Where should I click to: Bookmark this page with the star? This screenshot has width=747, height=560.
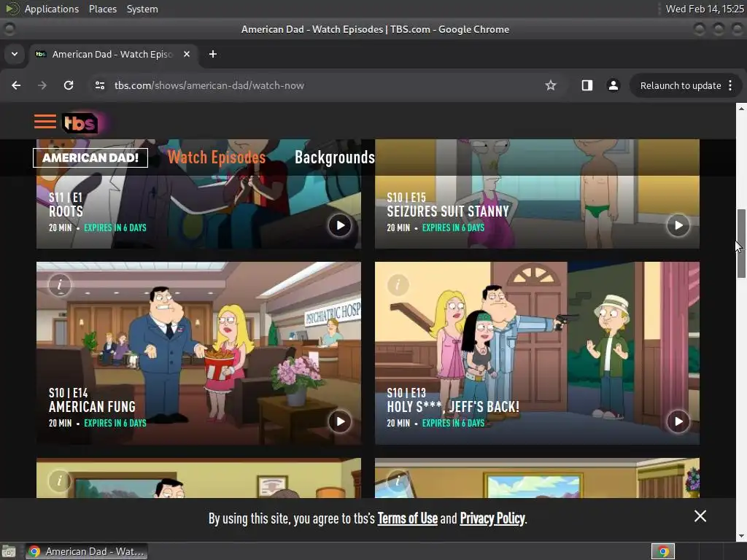[x=551, y=85]
